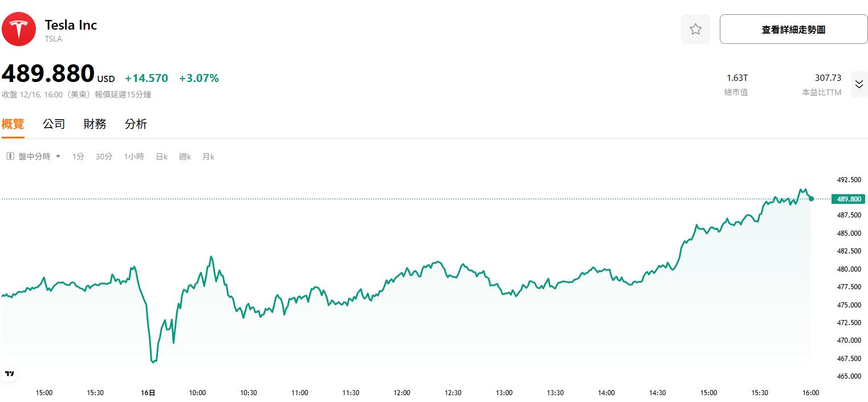Screen dimensions: 868x402
Task: Toggle the star to favorite TSLA
Action: [x=696, y=28]
